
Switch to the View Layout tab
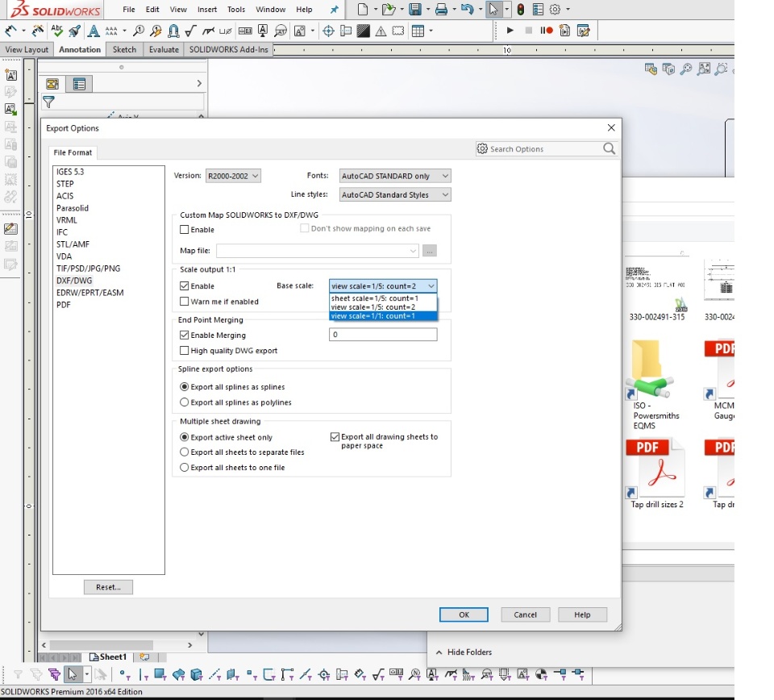tap(27, 49)
